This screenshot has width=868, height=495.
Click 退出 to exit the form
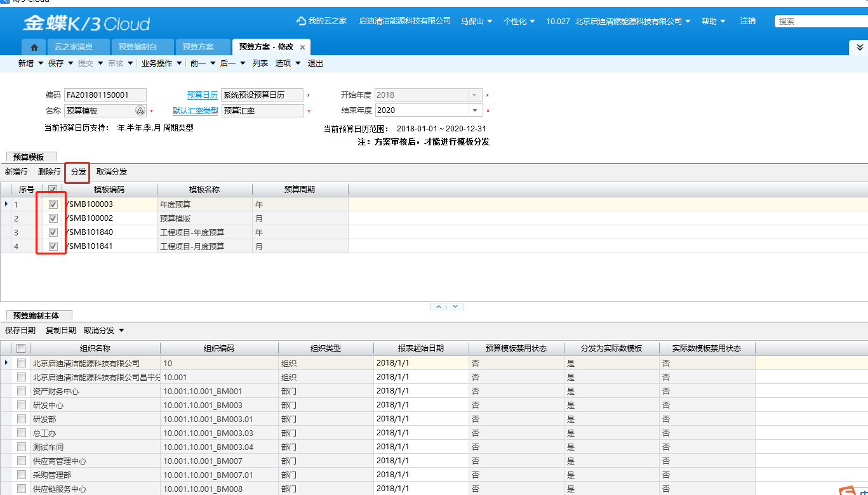click(316, 63)
